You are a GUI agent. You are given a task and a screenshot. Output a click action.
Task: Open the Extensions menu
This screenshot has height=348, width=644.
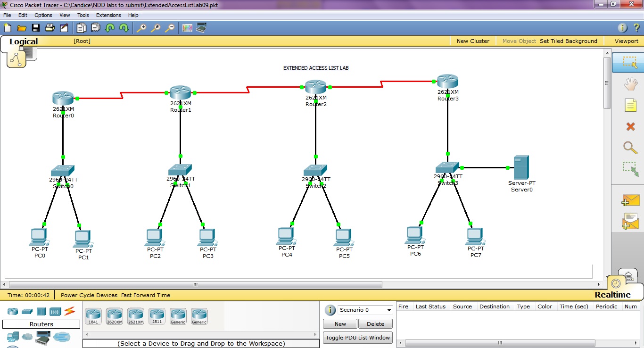tap(108, 15)
